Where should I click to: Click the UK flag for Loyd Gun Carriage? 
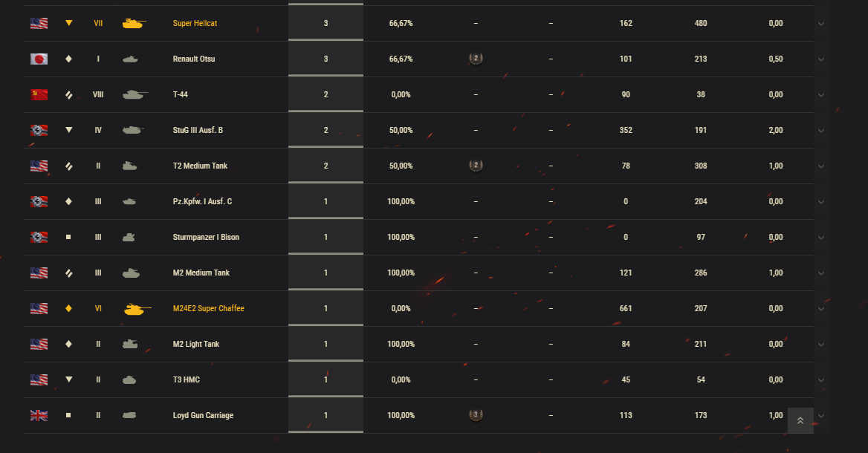coord(39,415)
